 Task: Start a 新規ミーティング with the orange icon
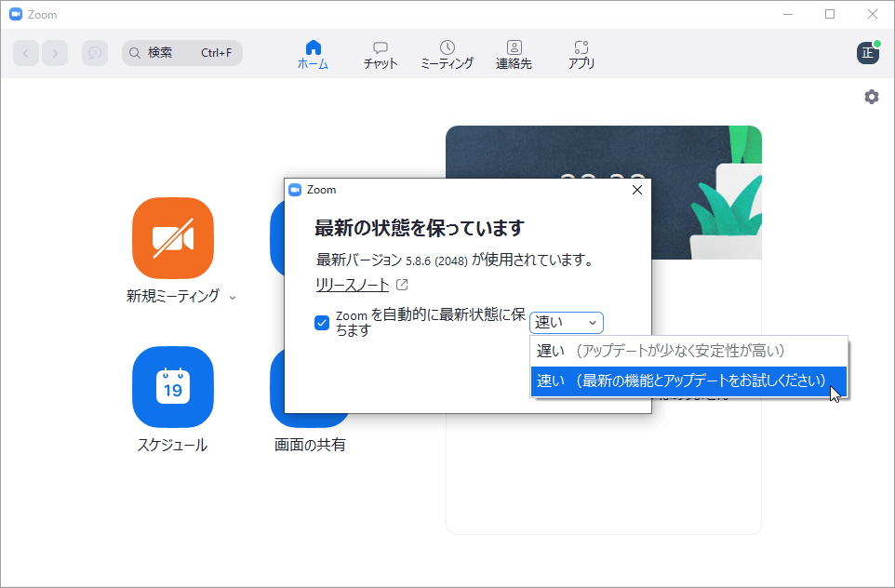pos(173,238)
